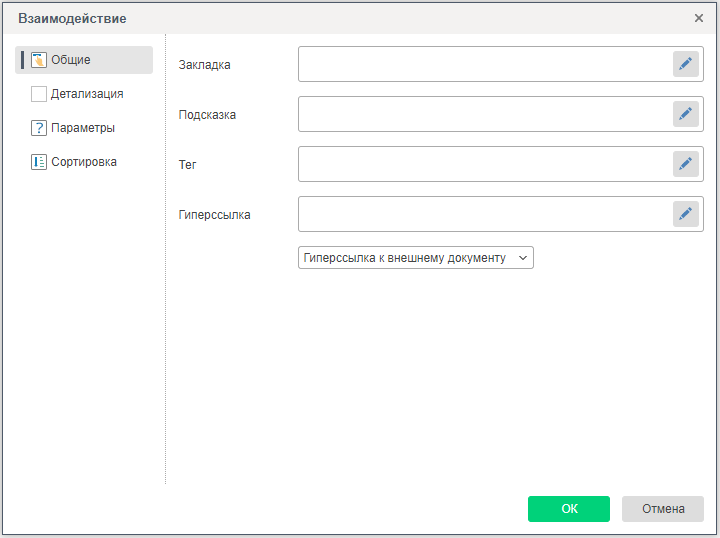
Task: Click into the Гиперссылка input field
Action: tap(484, 214)
